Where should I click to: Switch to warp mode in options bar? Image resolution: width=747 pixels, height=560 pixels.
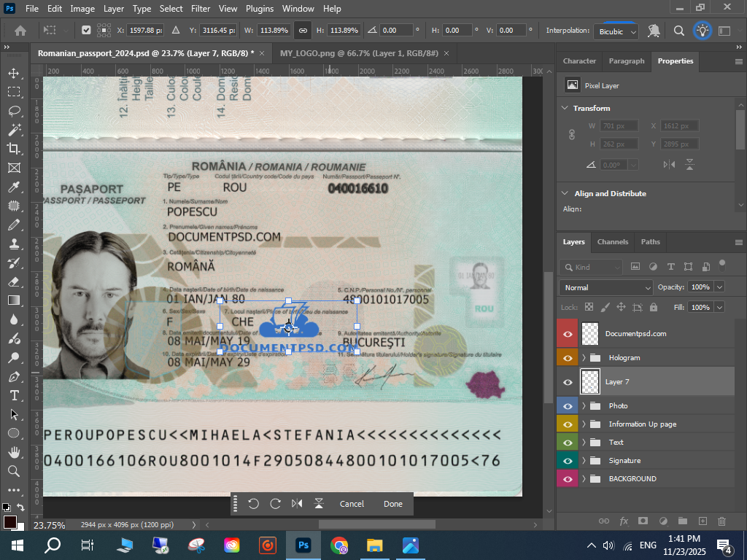pos(654,31)
